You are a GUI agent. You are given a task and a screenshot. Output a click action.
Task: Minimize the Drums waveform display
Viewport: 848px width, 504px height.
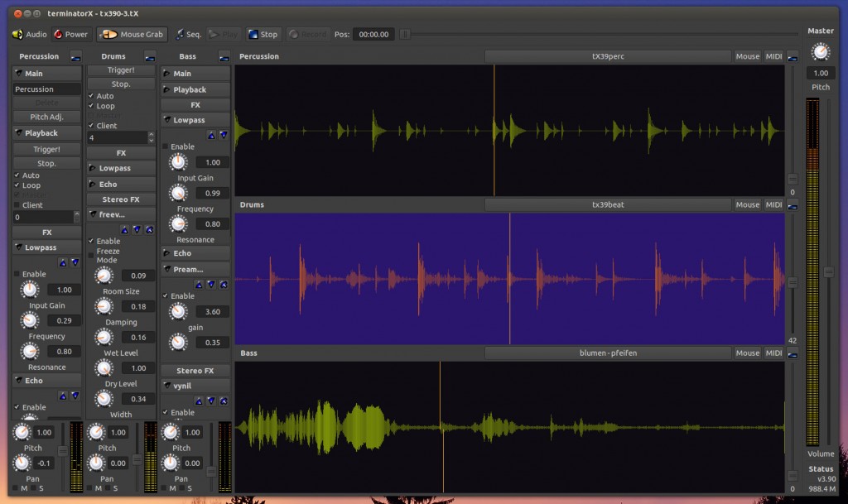[793, 204]
